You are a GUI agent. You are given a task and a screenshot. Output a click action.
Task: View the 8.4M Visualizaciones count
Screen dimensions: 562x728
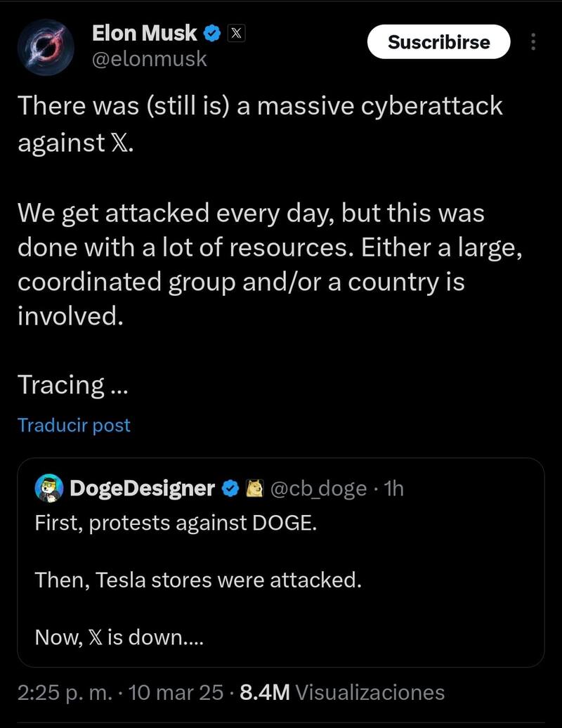tap(342, 692)
